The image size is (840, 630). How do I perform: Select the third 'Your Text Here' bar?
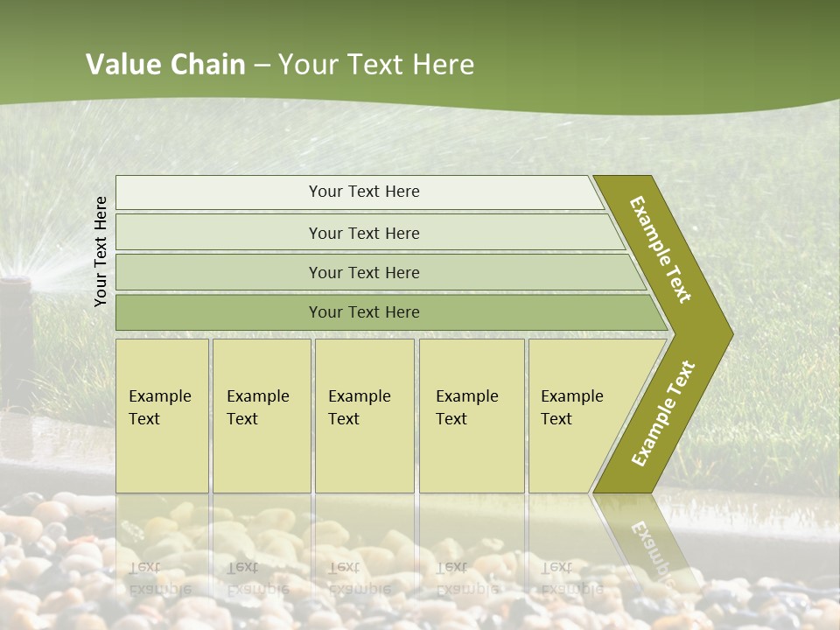tap(381, 272)
